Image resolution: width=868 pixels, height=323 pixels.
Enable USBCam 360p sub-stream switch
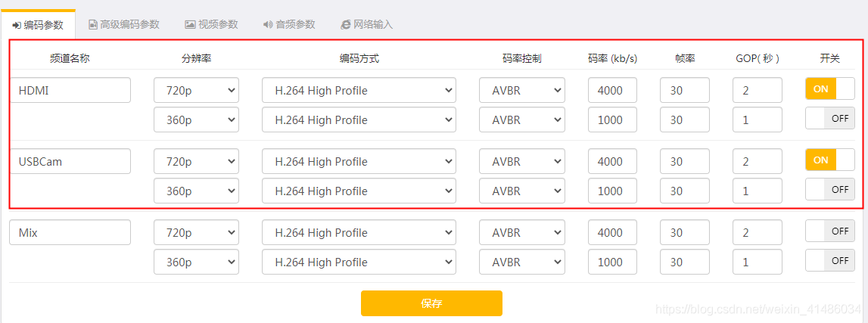830,189
